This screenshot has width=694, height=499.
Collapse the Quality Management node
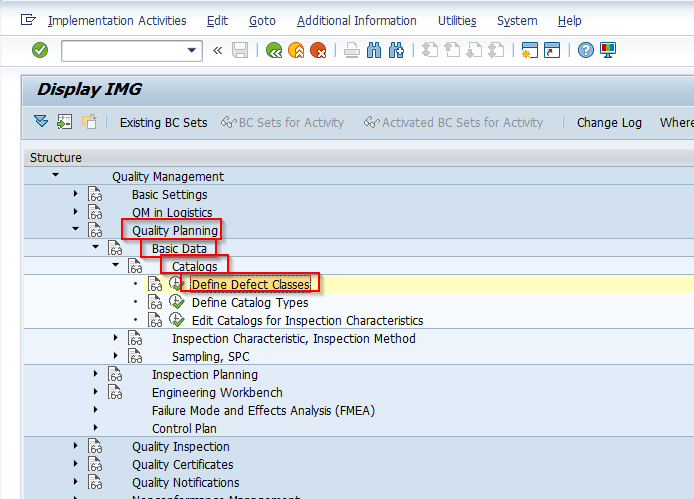point(55,175)
